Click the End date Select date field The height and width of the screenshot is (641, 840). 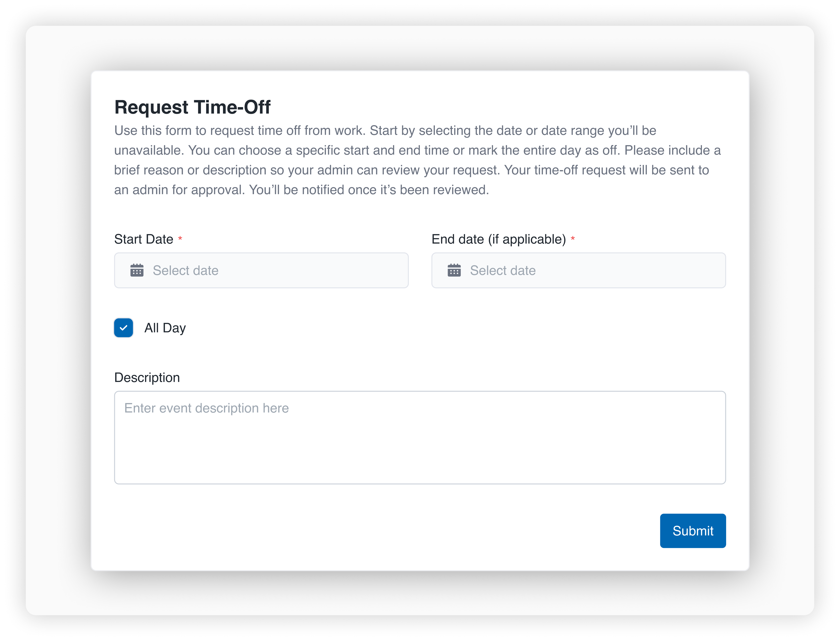click(x=578, y=270)
